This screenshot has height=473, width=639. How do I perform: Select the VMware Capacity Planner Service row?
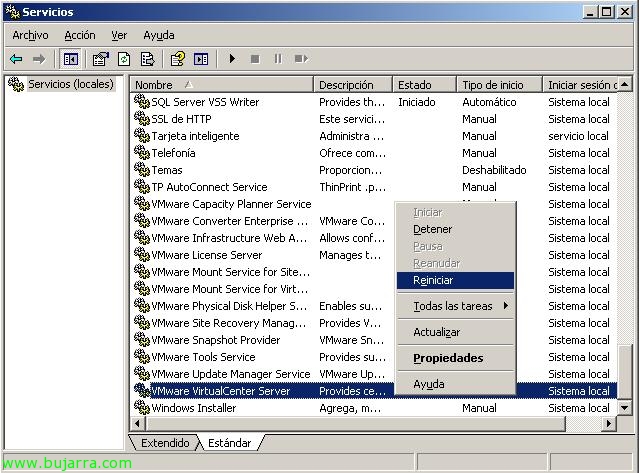374,204
